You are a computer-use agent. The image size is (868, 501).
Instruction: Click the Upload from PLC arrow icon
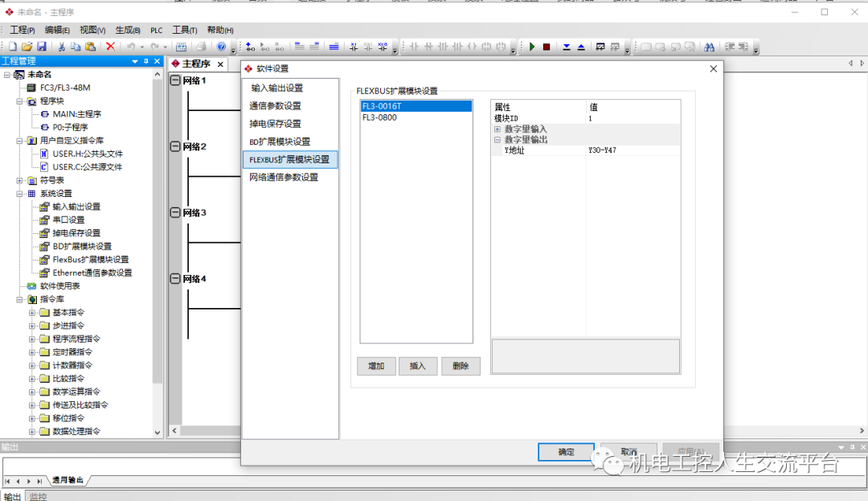point(581,47)
